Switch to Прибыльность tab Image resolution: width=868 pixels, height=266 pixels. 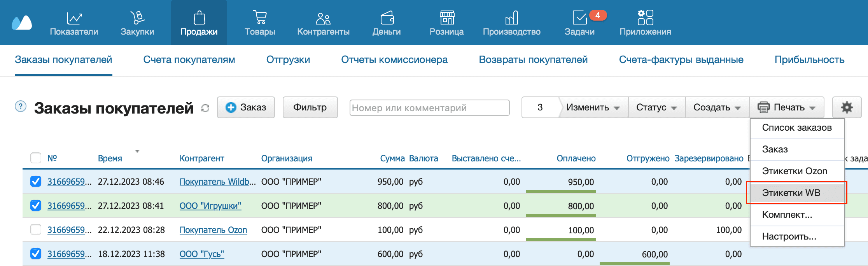809,60
